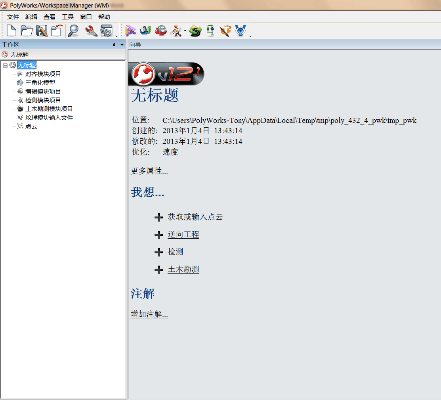The image size is (441, 400).
Task: Click the 逆向工程 link
Action: (183, 235)
